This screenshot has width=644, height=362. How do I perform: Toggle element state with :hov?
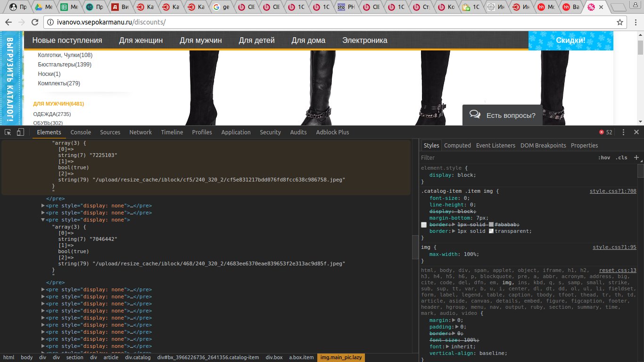pyautogui.click(x=604, y=158)
